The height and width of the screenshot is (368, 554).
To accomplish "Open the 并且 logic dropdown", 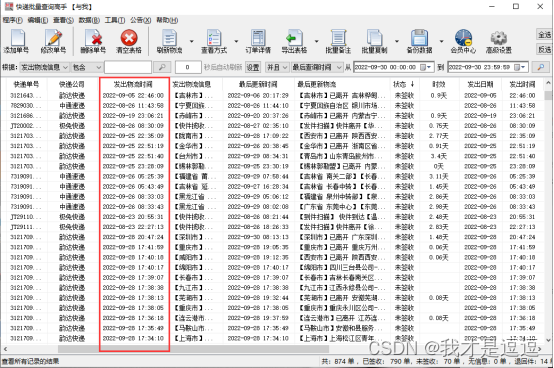I will (277, 67).
